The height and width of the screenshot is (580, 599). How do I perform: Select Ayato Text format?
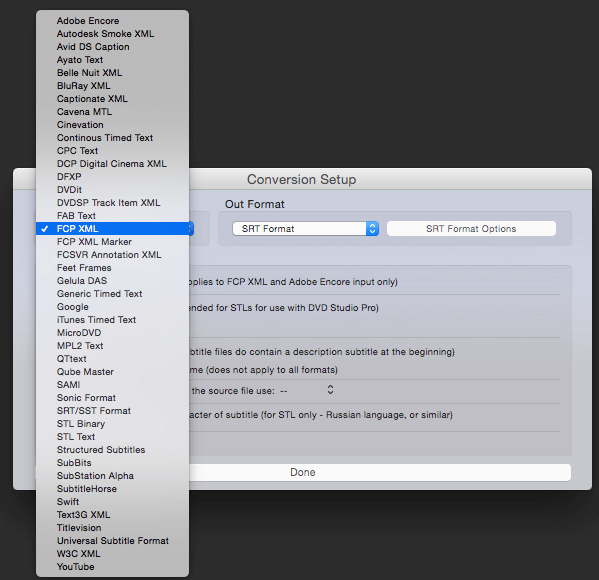coord(112,60)
